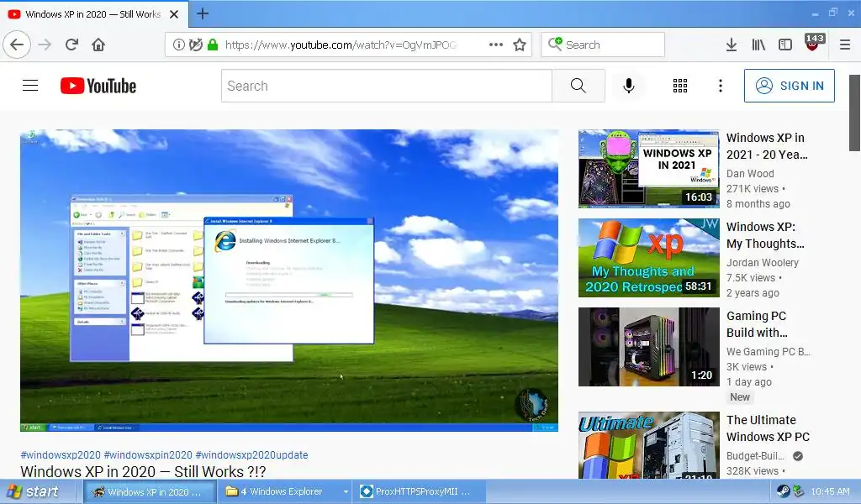Open the Firefox downloads arrow icon
861x504 pixels.
coord(732,45)
